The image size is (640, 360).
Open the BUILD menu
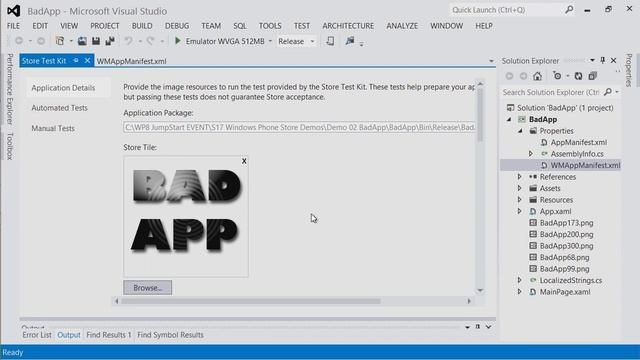pos(142,26)
